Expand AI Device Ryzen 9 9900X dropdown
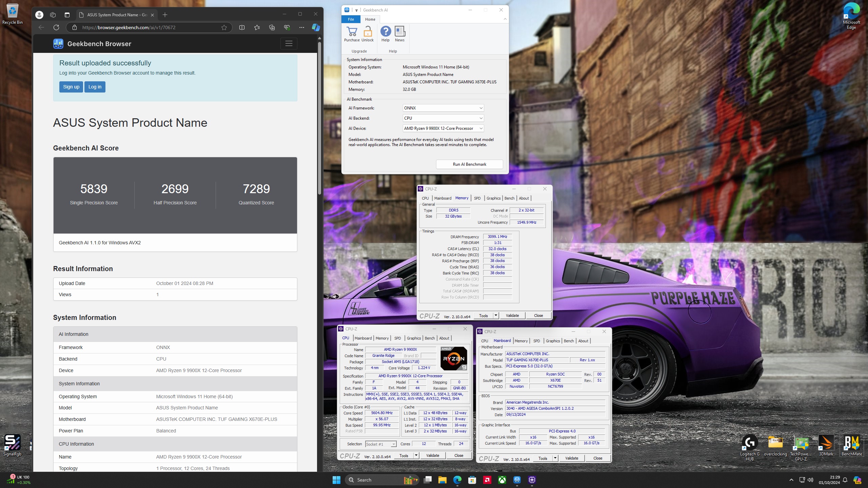This screenshot has height=488, width=868. pos(443,128)
